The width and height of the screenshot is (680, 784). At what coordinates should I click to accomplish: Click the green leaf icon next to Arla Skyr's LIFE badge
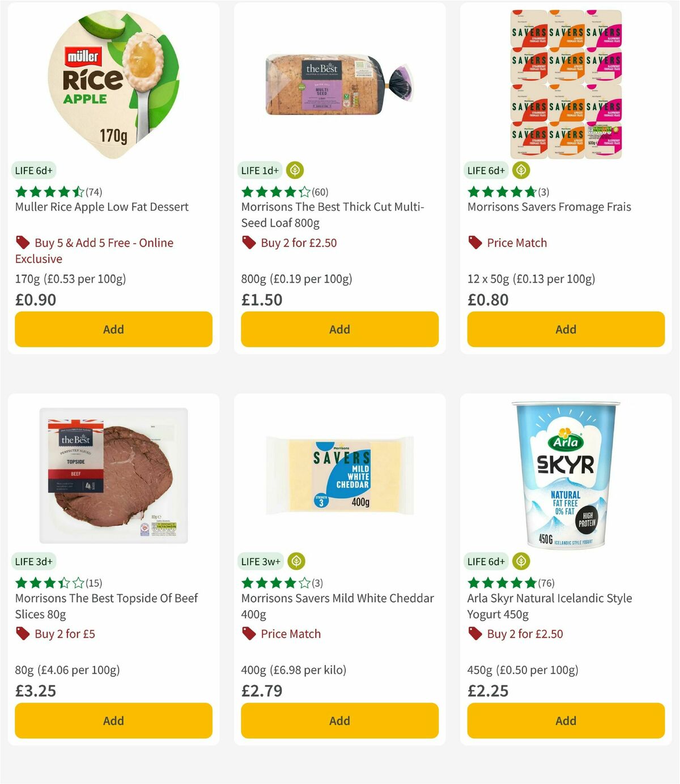click(x=521, y=561)
